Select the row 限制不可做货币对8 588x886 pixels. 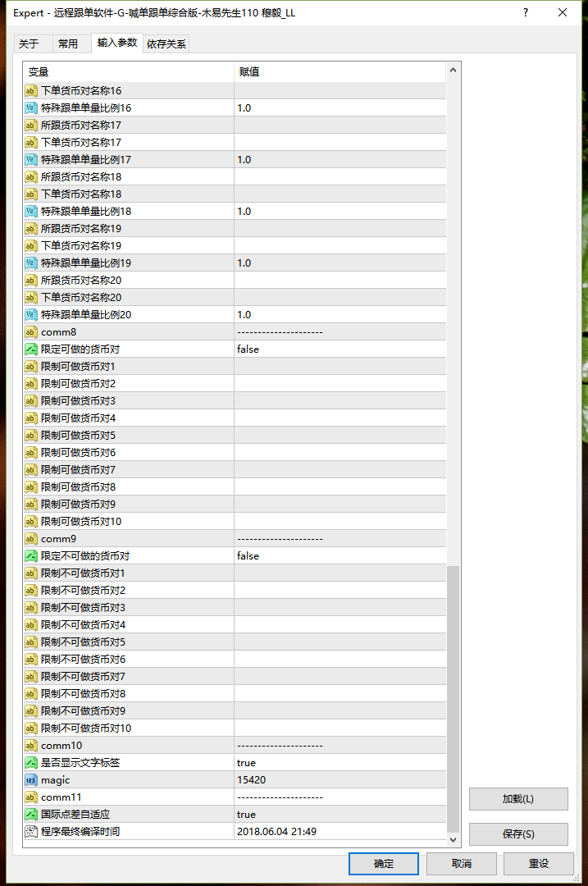pos(235,694)
